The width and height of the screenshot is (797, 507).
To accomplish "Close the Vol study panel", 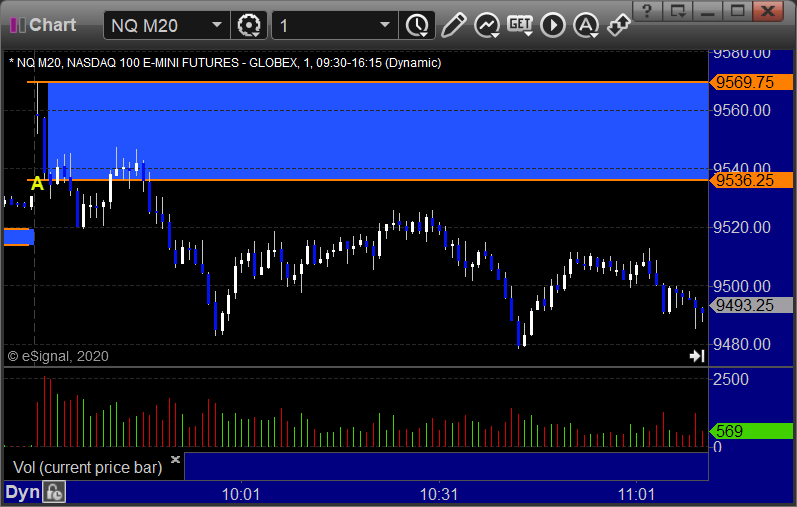I will click(175, 460).
